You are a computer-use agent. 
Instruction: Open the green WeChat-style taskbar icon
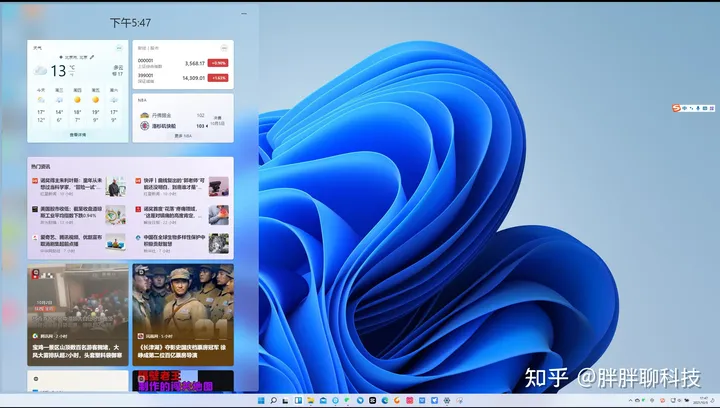pos(347,401)
